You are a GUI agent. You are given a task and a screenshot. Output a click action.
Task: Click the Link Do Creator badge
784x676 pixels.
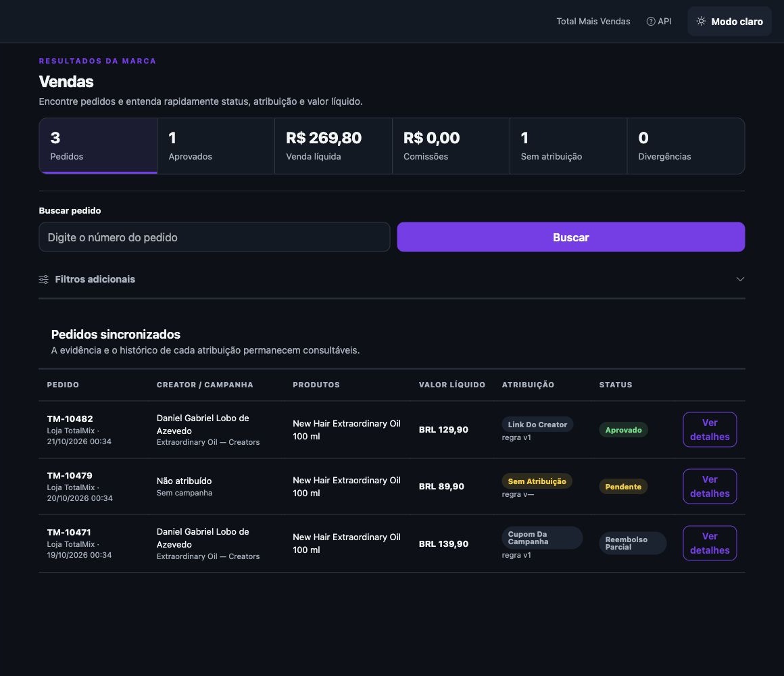click(x=537, y=425)
